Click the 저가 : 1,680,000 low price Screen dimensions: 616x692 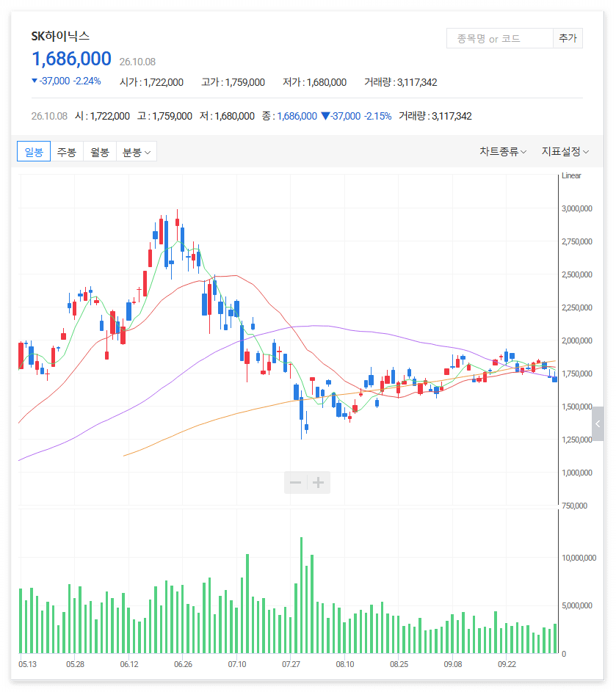pyautogui.click(x=315, y=82)
